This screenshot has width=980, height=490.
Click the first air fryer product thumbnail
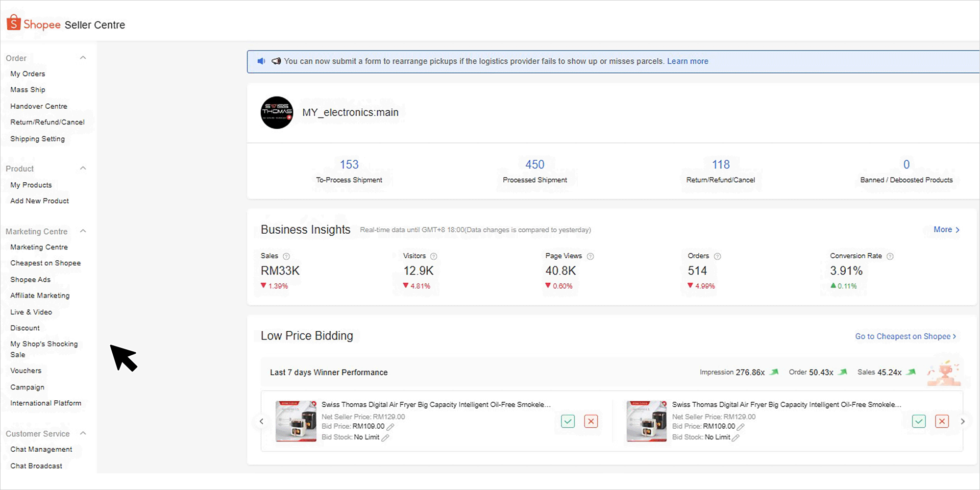point(296,421)
